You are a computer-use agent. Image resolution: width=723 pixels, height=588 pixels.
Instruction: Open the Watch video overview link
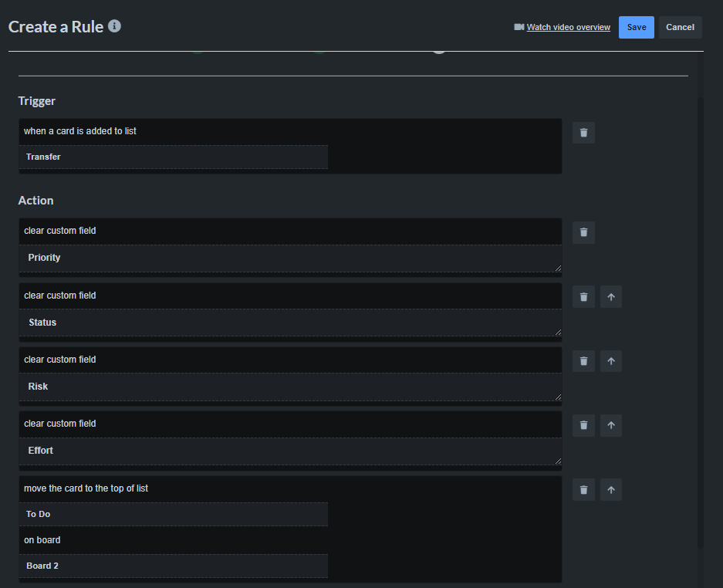(569, 26)
